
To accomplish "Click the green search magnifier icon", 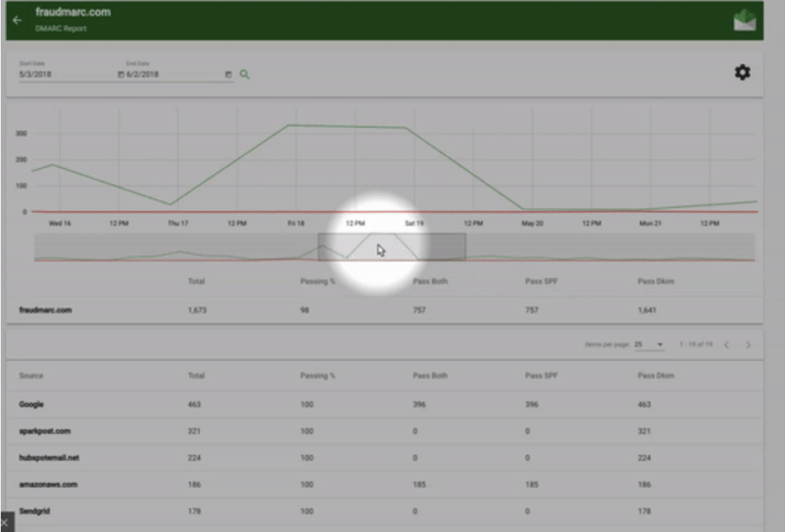I will coord(245,74).
